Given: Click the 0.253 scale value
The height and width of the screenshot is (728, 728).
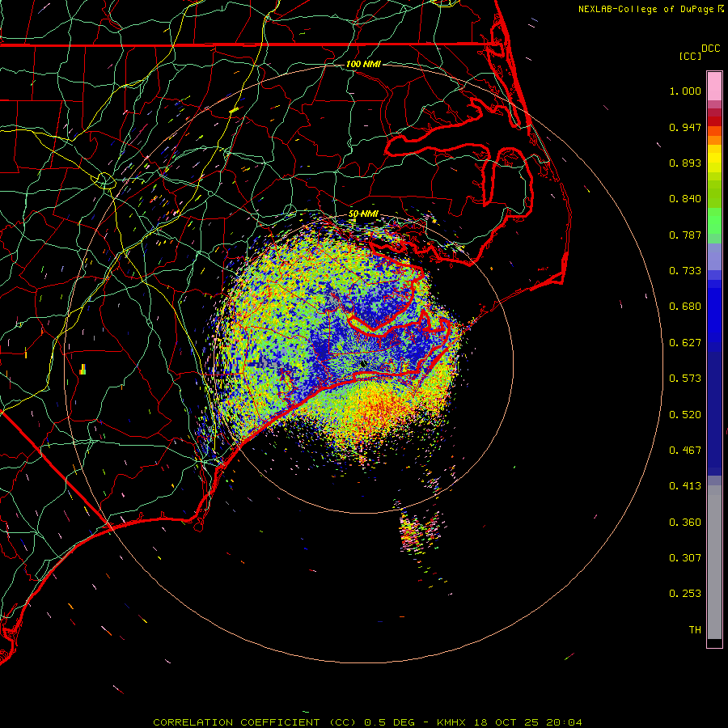Looking at the screenshot, I should coord(685,595).
